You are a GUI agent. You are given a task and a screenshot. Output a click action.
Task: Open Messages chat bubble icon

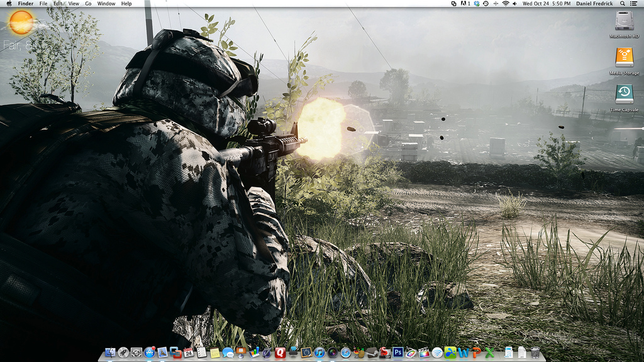point(228,353)
